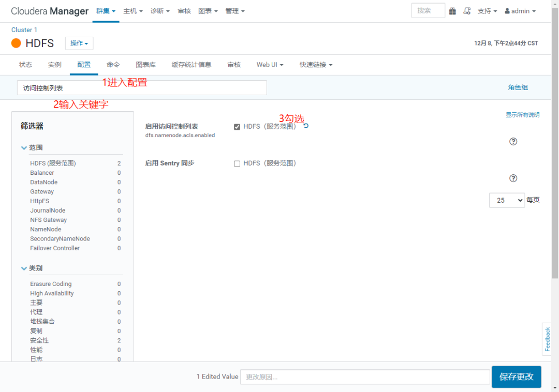Collapse the 范围 filter section
The image size is (559, 392).
point(32,147)
